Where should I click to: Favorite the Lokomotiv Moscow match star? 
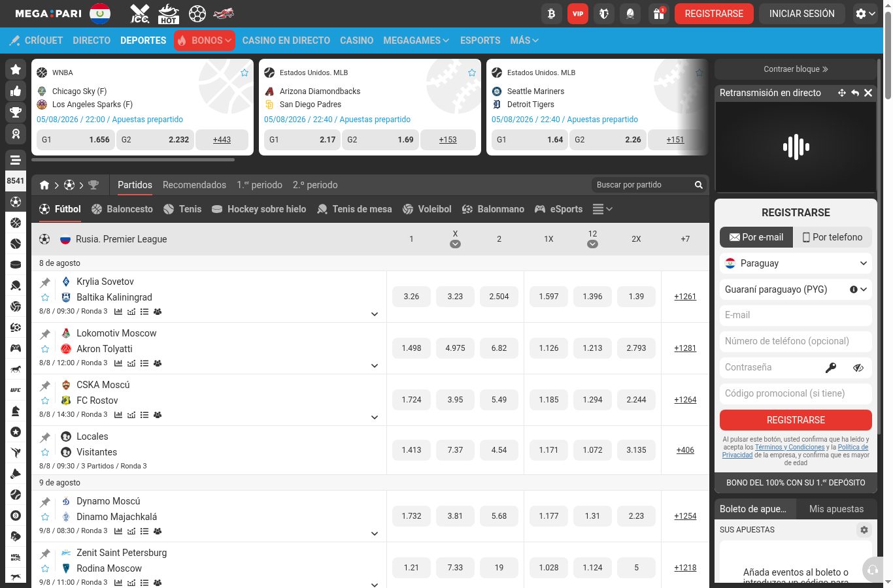45,349
